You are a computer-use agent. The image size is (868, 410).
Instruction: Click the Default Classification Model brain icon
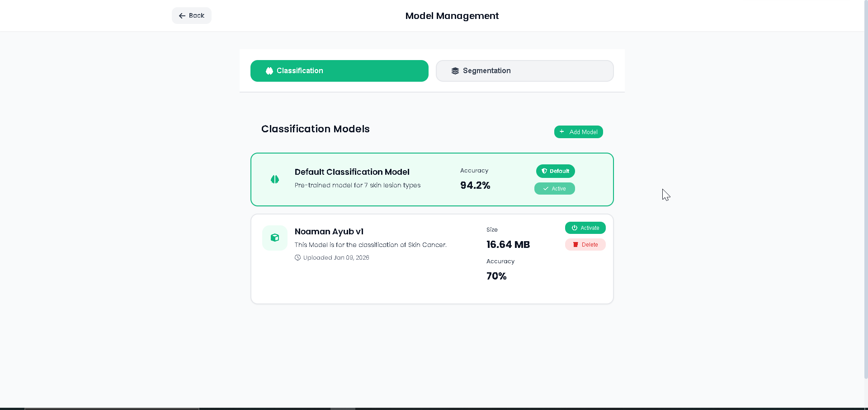(x=275, y=179)
